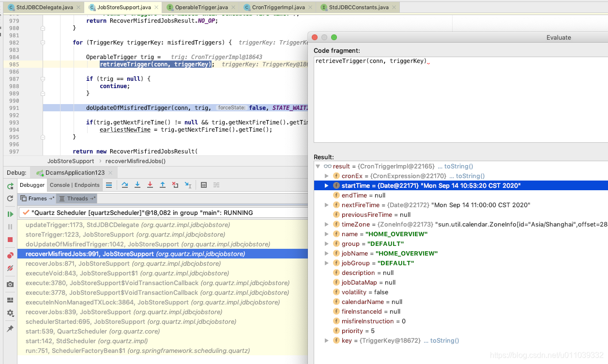Select the Debugger tab
This screenshot has width=608, height=364.
tap(32, 185)
